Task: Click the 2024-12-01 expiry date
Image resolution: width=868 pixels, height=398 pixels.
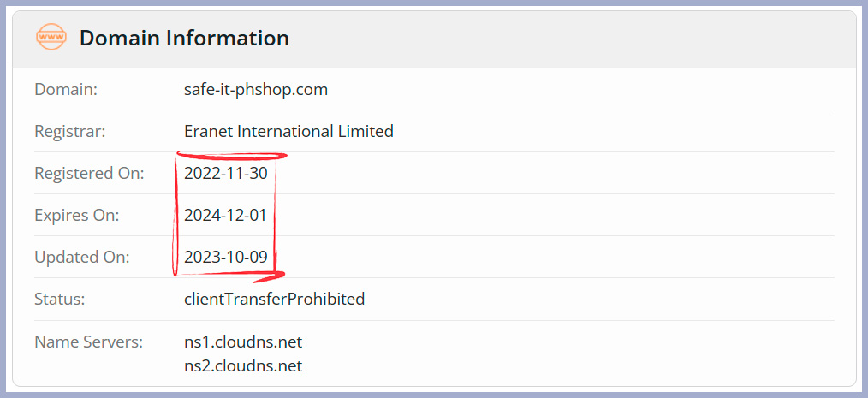Action: 225,215
